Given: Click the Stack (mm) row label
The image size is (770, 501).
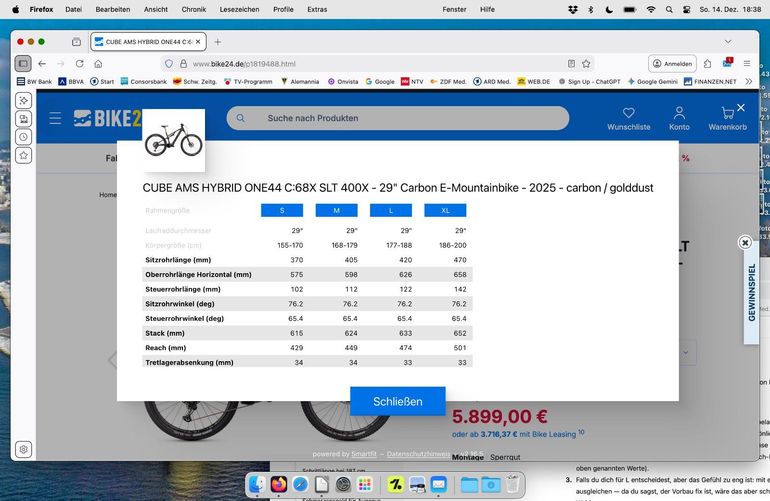Looking at the screenshot, I should point(165,333).
